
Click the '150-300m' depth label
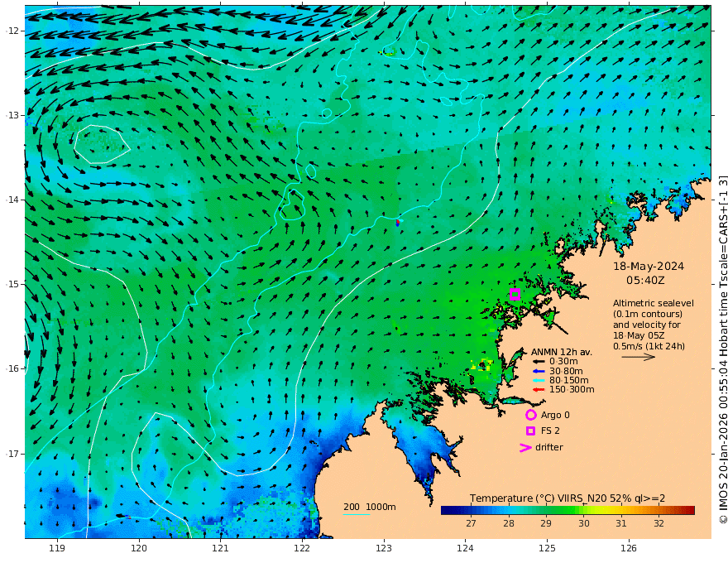[572, 389]
